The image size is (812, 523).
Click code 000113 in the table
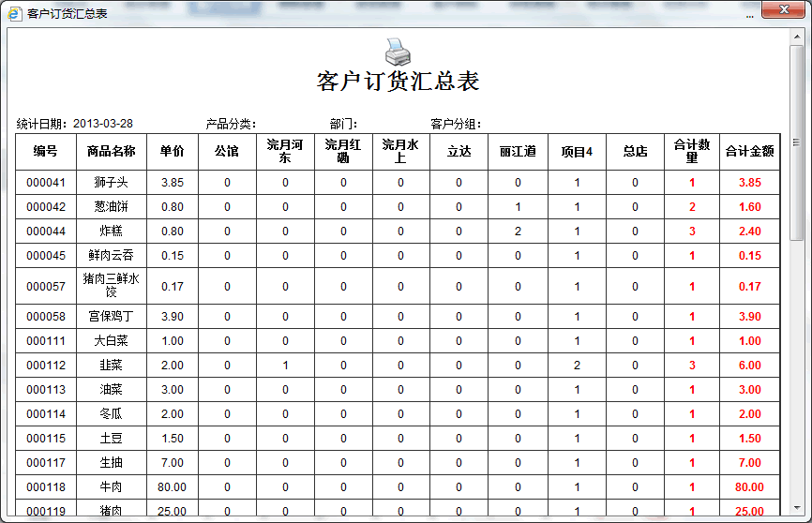[x=46, y=389]
